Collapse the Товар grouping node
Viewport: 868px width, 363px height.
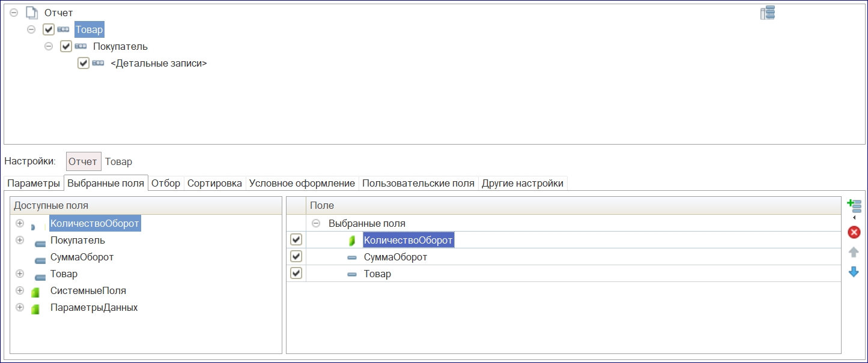[x=31, y=29]
